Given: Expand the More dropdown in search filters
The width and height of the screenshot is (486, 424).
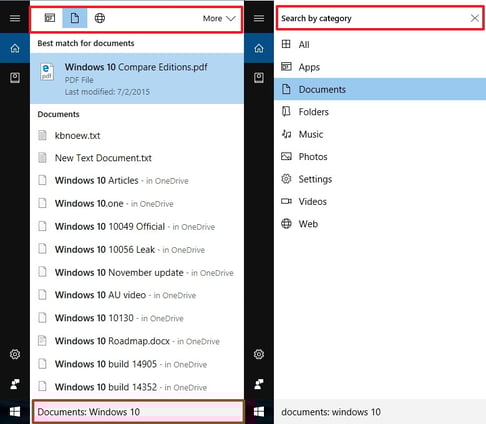Looking at the screenshot, I should pyautogui.click(x=219, y=18).
